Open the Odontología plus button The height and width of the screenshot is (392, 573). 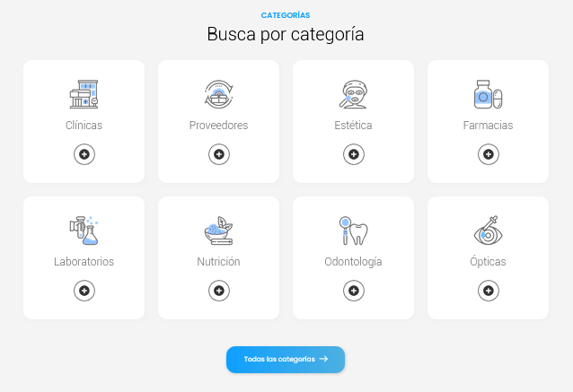coord(353,291)
